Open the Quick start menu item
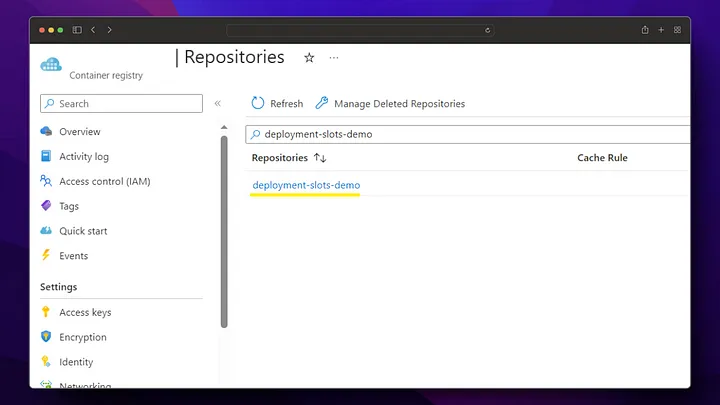The width and height of the screenshot is (720, 405). [x=83, y=231]
